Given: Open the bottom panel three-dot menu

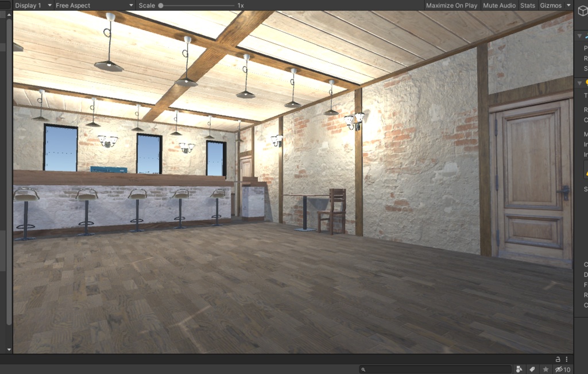Looking at the screenshot, I should click(567, 359).
